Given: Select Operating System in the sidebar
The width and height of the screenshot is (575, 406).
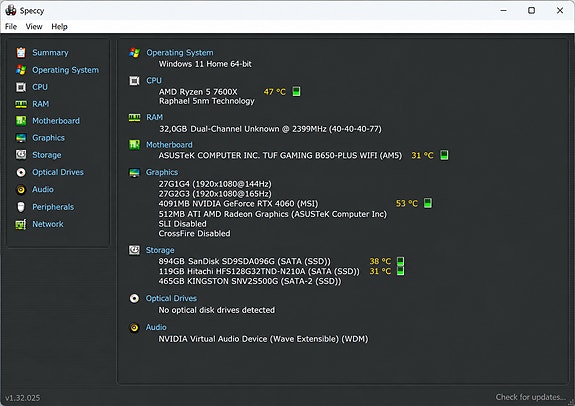Looking at the screenshot, I should pos(65,70).
